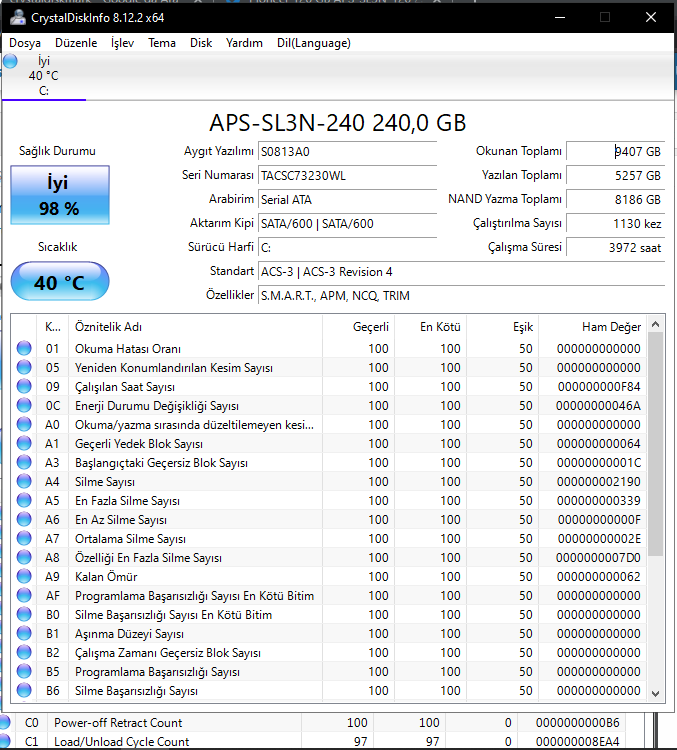Screen dimensions: 677x750
Task: Open the Dosya menu
Action: coord(25,43)
